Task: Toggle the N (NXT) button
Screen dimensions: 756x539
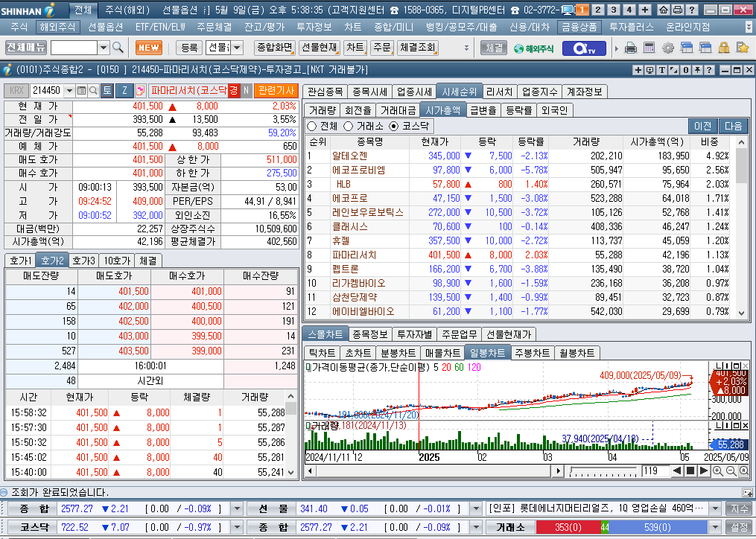Action: coord(246,90)
